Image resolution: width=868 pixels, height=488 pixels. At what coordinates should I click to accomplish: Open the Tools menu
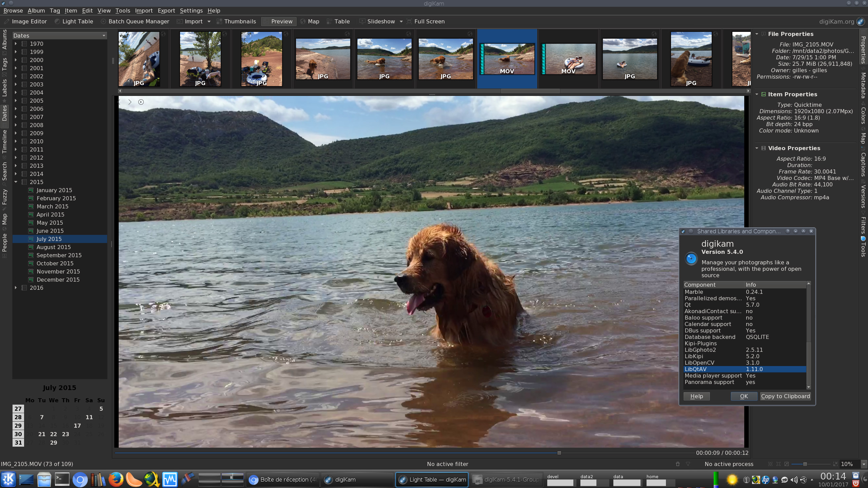pyautogui.click(x=122, y=10)
